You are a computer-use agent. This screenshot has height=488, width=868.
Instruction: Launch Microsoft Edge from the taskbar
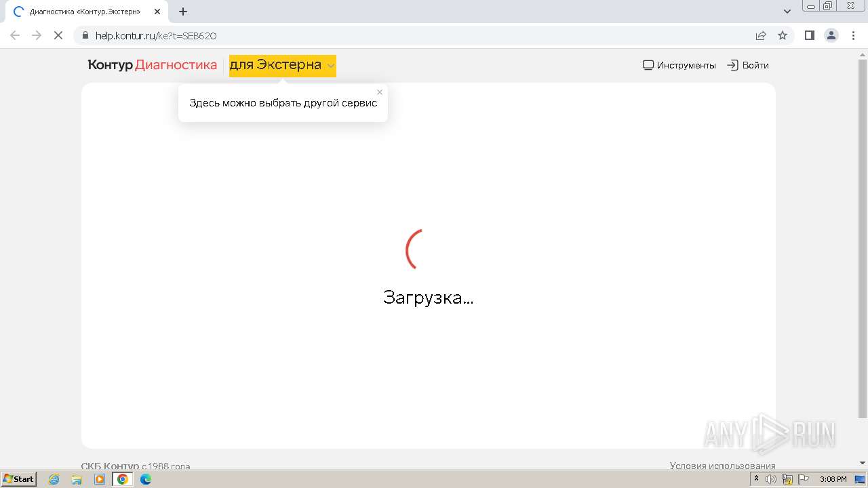point(145,479)
